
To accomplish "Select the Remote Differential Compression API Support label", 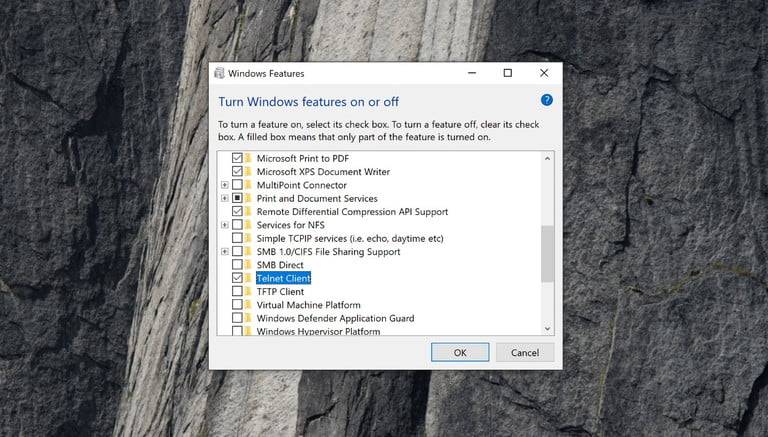I will tap(352, 212).
